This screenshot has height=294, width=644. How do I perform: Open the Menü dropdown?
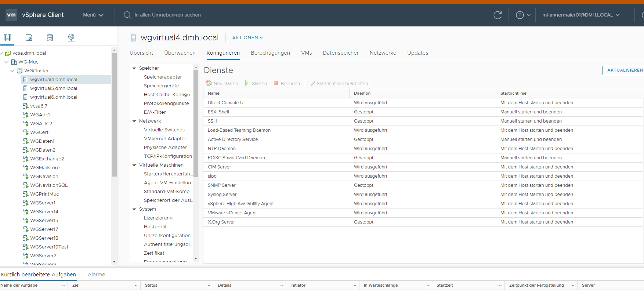[x=93, y=15]
